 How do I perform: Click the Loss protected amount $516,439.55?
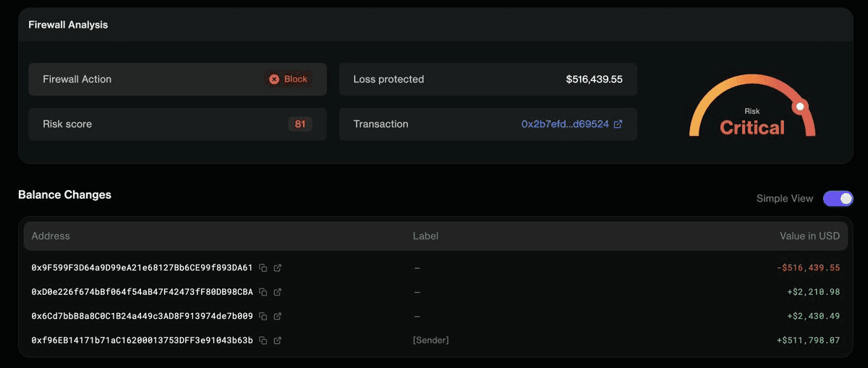click(594, 80)
